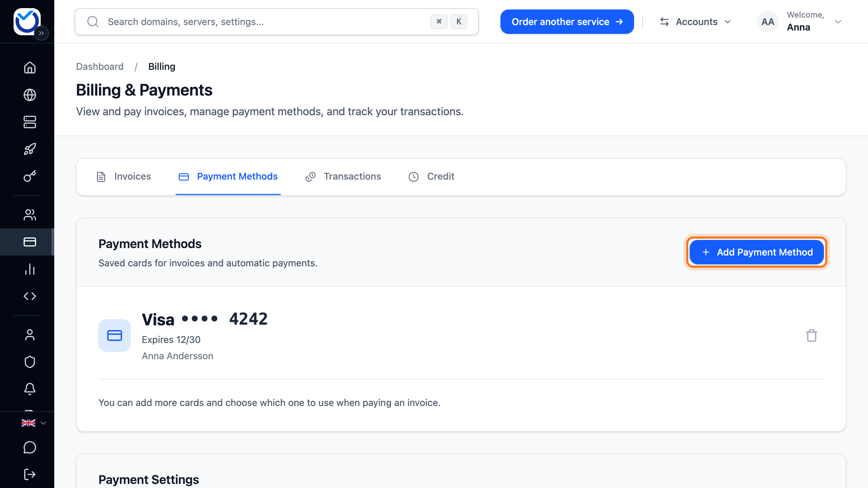Switch to the Transactions tab
Screen dimensions: 868x488
[x=343, y=177]
